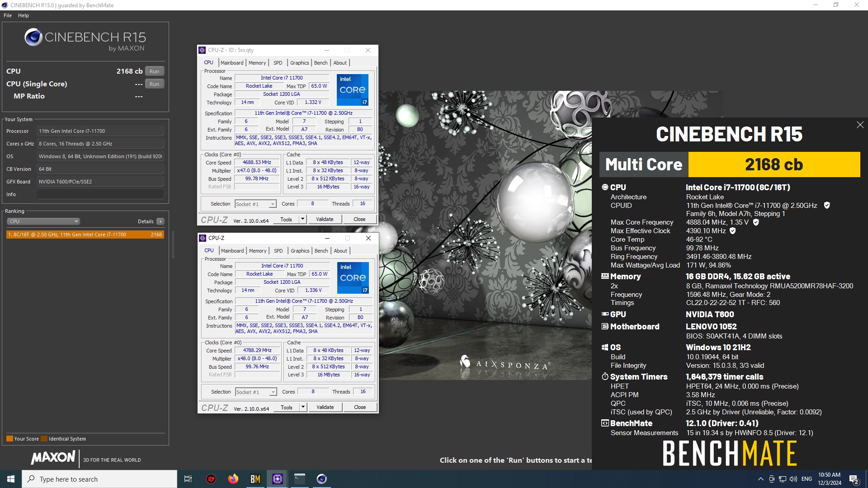Switch to SPD tab in lower CPU-Z
Image resolution: width=868 pixels, height=488 pixels.
click(278, 251)
